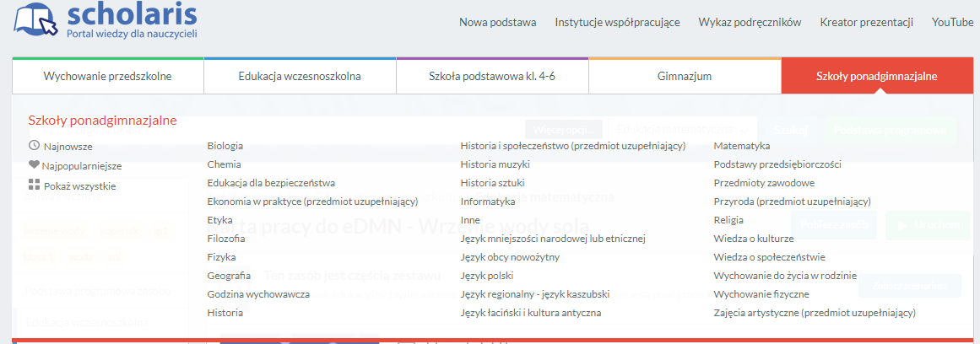Click the clock icon beside Najnowsze
980x344 pixels.
tap(34, 146)
